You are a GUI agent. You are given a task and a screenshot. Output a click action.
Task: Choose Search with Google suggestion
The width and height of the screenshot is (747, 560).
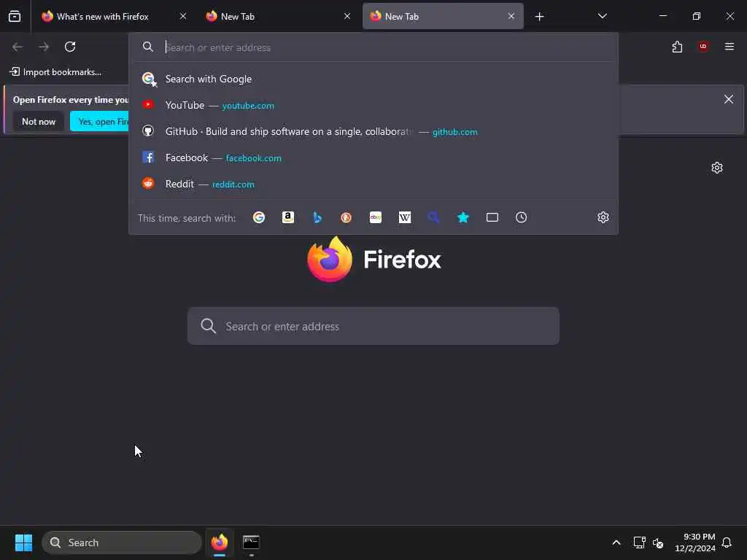pyautogui.click(x=373, y=79)
